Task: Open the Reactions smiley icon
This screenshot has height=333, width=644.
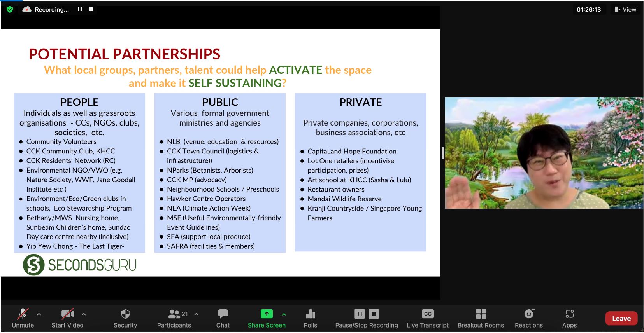Action: [529, 314]
